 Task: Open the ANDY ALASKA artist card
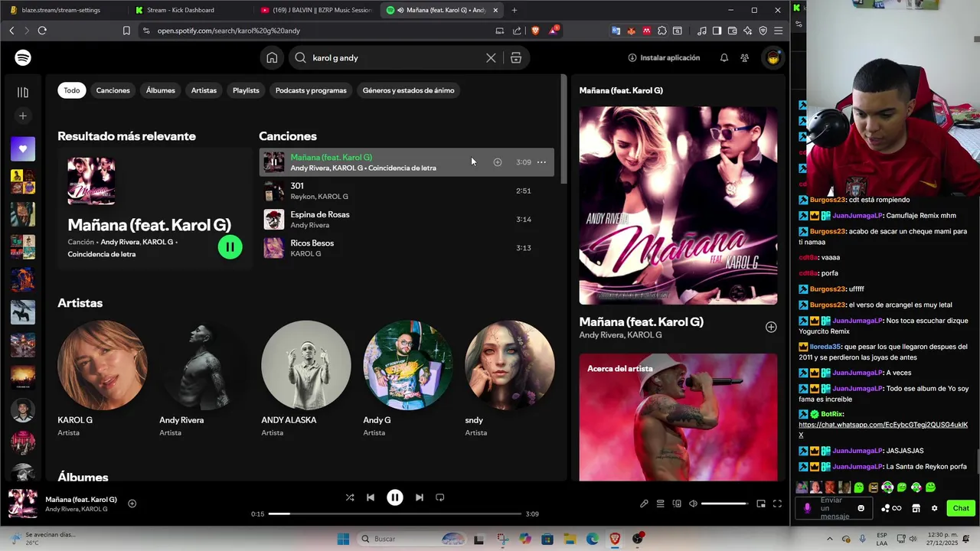(x=306, y=378)
